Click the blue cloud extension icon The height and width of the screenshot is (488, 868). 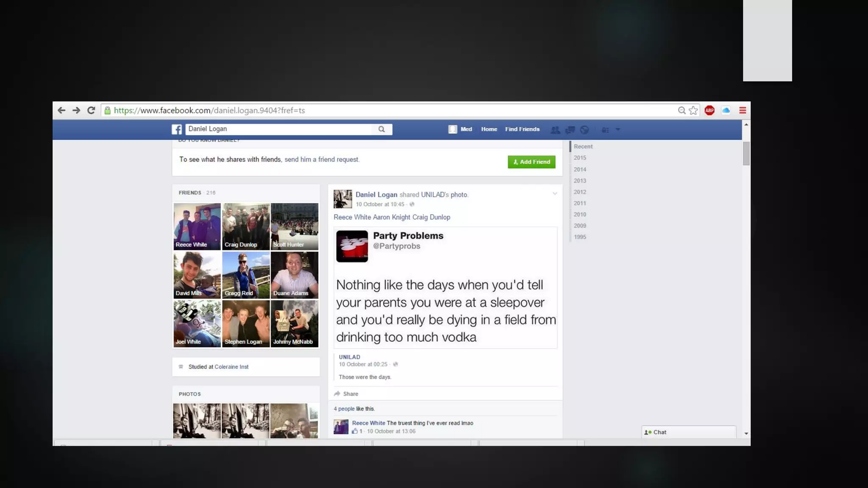(x=726, y=111)
